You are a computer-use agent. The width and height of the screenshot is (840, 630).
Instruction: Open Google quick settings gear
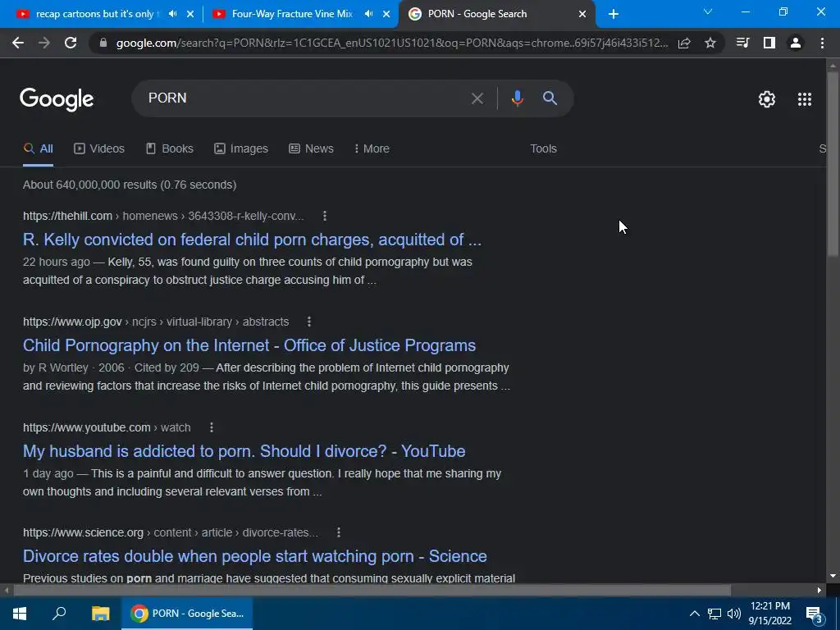(x=767, y=99)
